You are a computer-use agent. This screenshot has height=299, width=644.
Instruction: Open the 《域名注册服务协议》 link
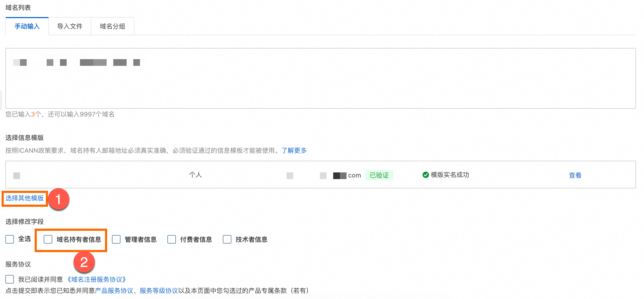(96, 279)
